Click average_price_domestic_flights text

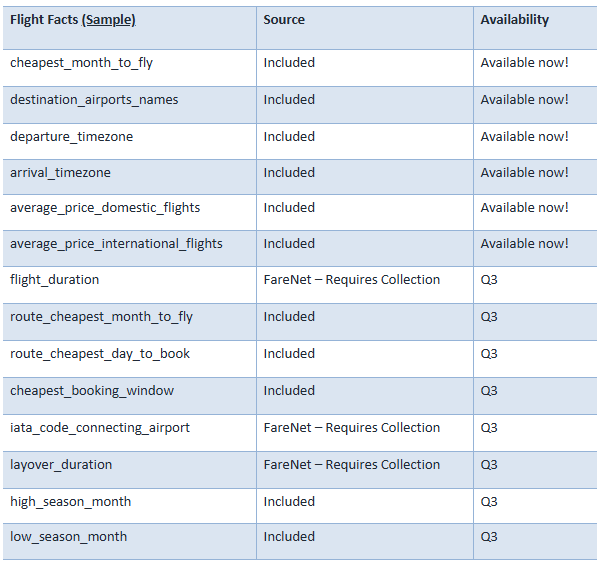105,208
